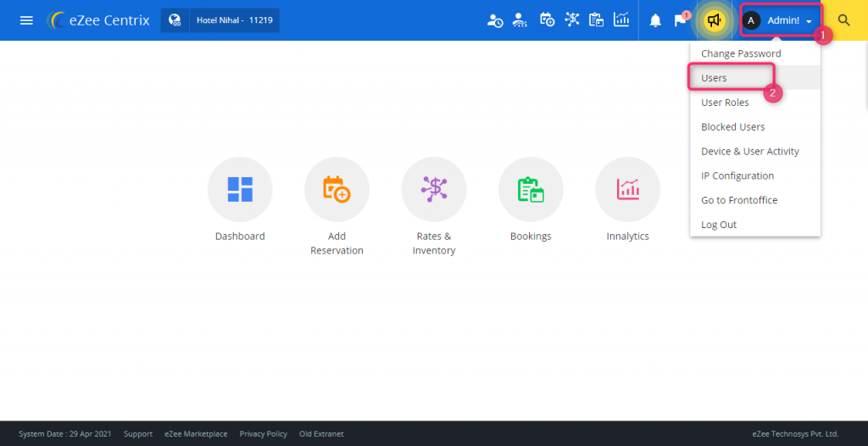Open the Innalytics tile icon
This screenshot has width=868, height=446.
click(x=627, y=189)
